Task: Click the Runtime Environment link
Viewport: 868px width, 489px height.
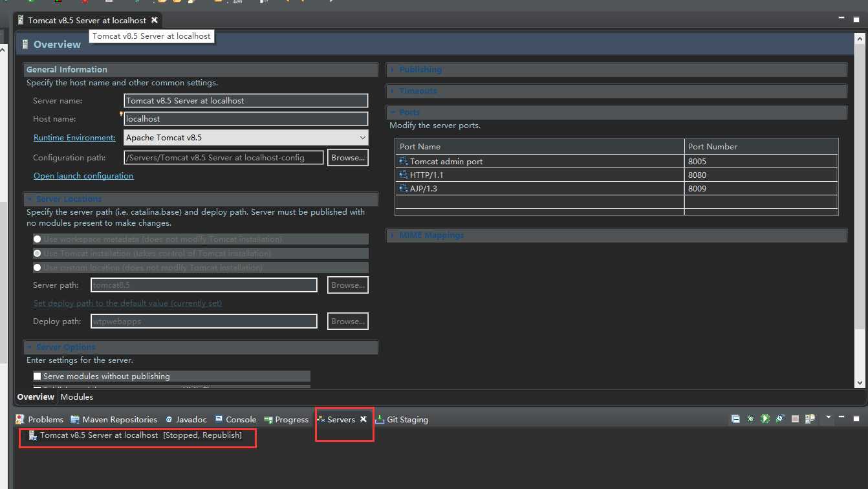Action: pos(74,137)
